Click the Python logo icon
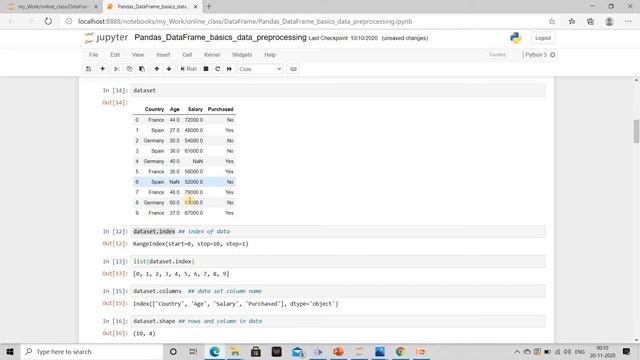640x360 pixels. [x=516, y=38]
